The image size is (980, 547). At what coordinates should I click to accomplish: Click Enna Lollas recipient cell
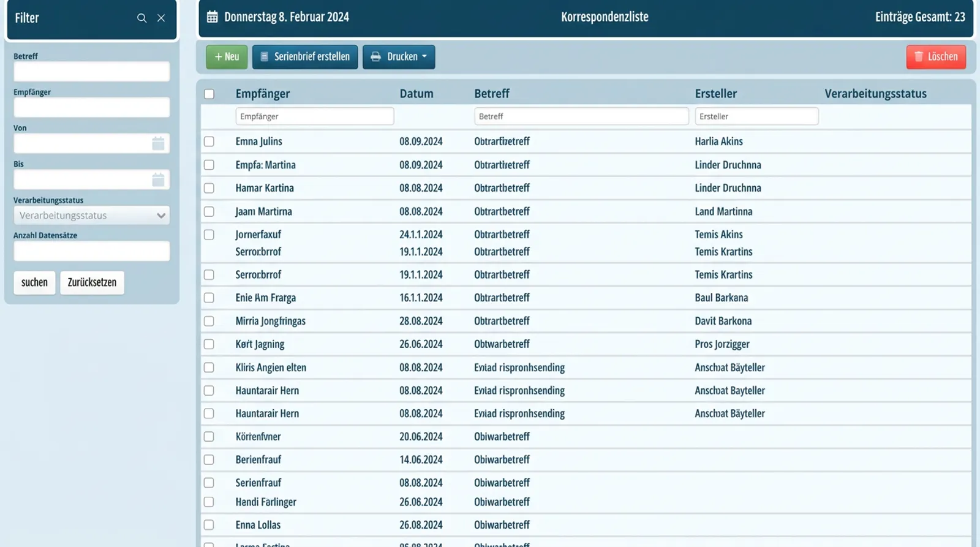[x=258, y=525]
